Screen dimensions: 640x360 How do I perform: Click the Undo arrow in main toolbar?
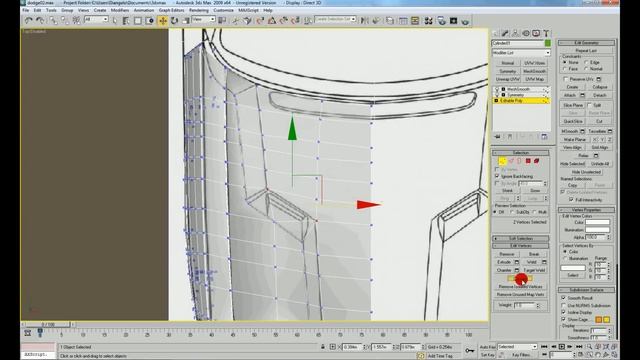[x=28, y=20]
